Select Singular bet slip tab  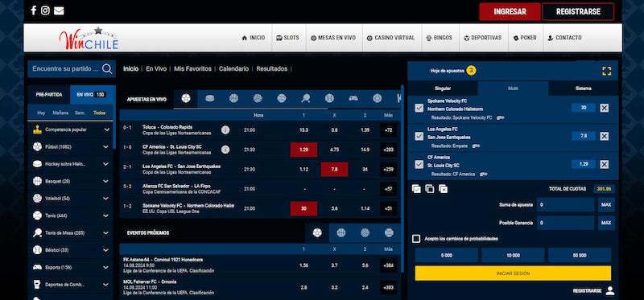(443, 88)
